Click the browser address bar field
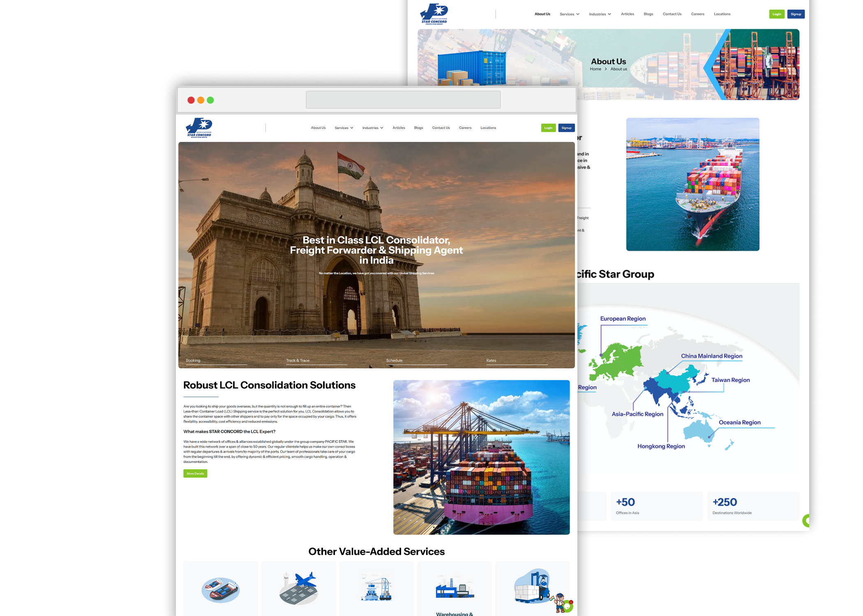 click(x=403, y=100)
